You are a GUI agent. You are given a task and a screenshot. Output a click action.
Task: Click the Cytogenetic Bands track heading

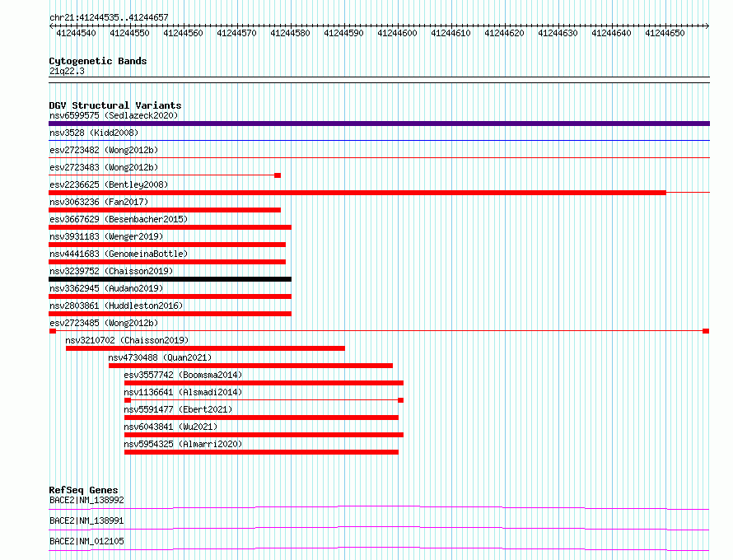click(x=98, y=61)
